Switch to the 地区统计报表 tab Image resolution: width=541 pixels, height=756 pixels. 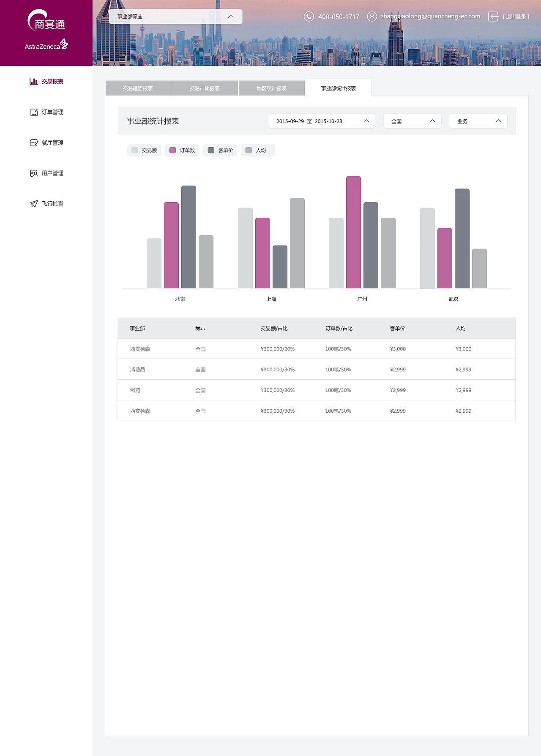272,88
